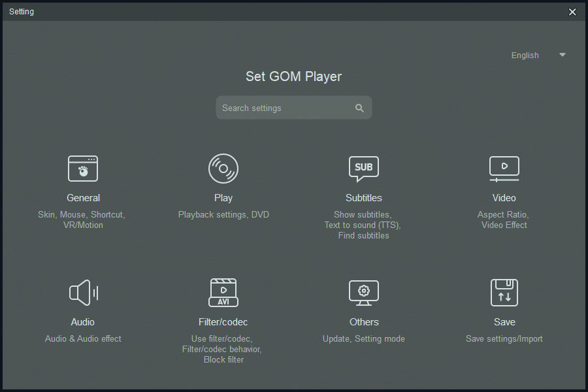Click the Save floppy disk icon
Viewport: 588px width, 392px height.
tap(504, 293)
